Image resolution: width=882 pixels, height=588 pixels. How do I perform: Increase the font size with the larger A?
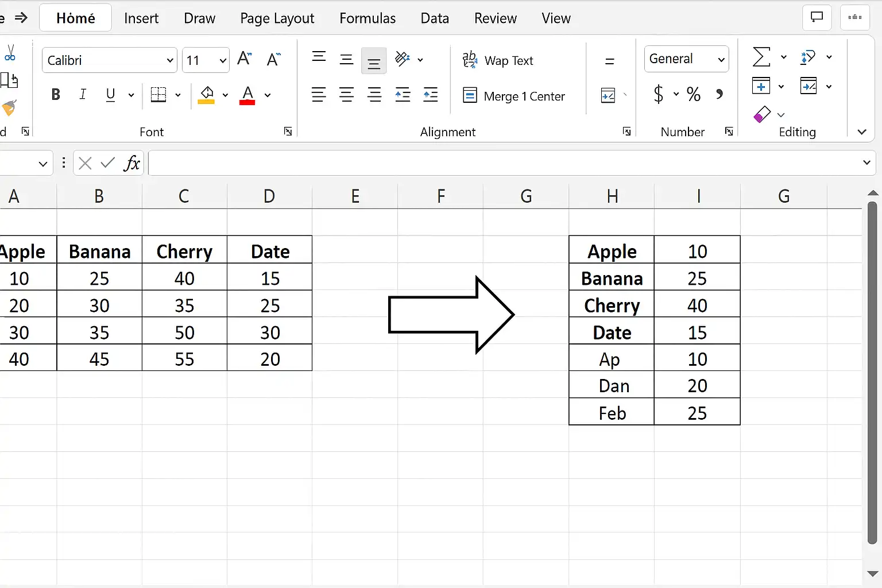pos(245,59)
